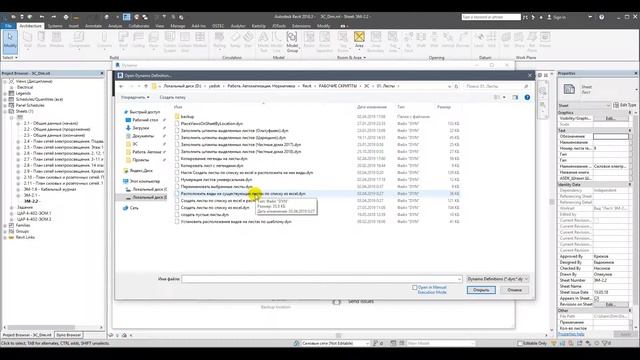Screen dimensions: 640x360
Task: Select the Modify tool in the ribbon
Action: click(x=10, y=42)
